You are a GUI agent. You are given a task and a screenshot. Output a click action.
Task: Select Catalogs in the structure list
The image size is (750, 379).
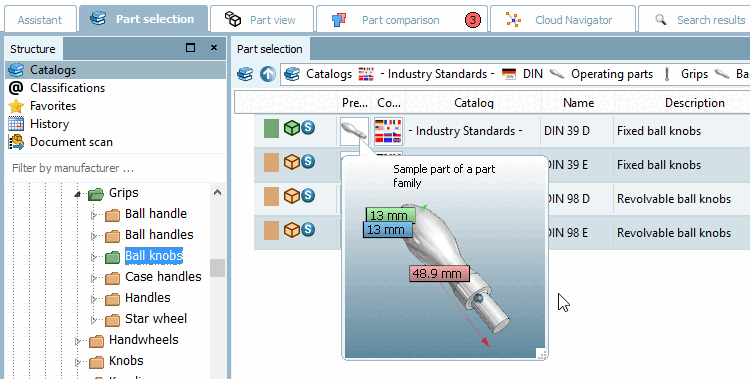tap(115, 70)
